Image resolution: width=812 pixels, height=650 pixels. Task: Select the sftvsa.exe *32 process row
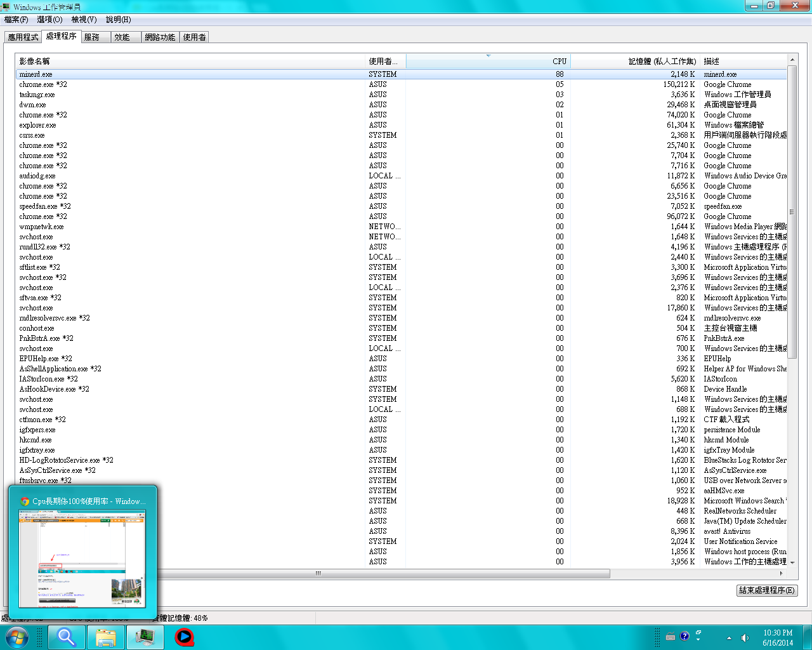[401, 298]
